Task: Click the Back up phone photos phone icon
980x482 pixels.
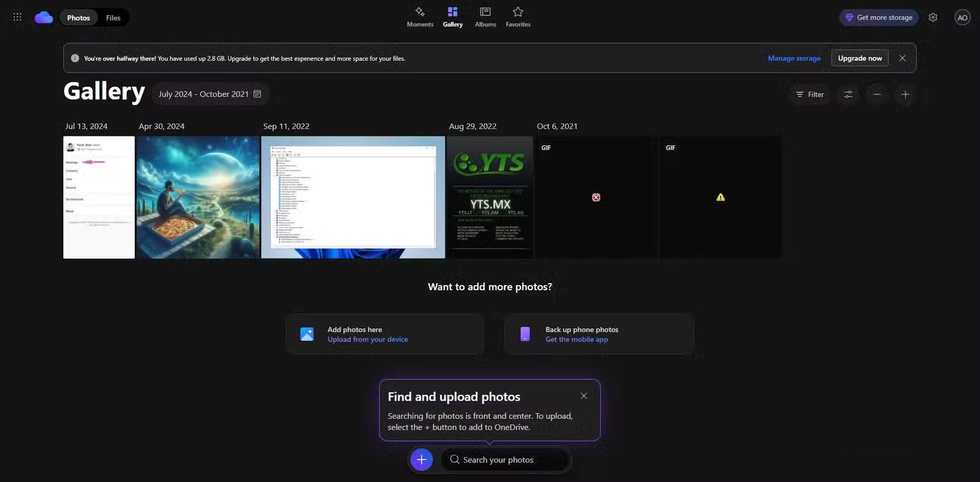Action: click(x=525, y=334)
